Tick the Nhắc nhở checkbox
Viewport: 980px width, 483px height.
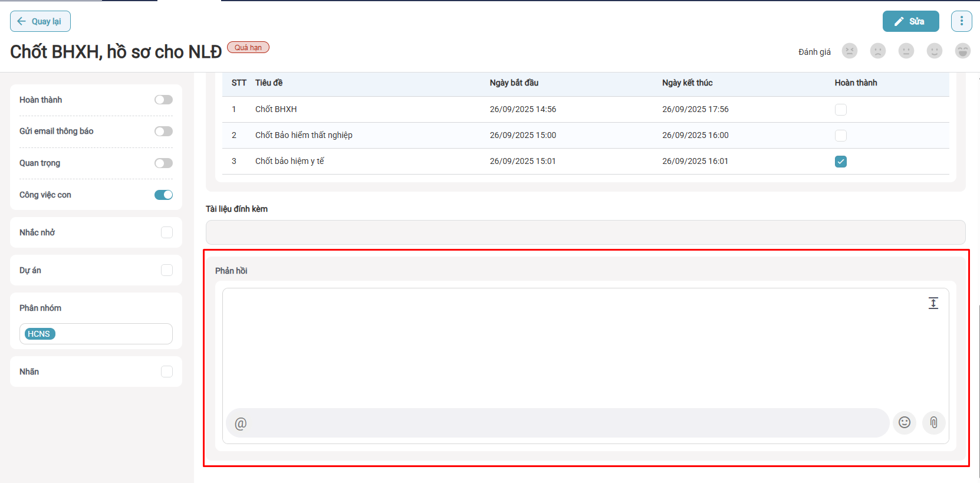tap(167, 232)
